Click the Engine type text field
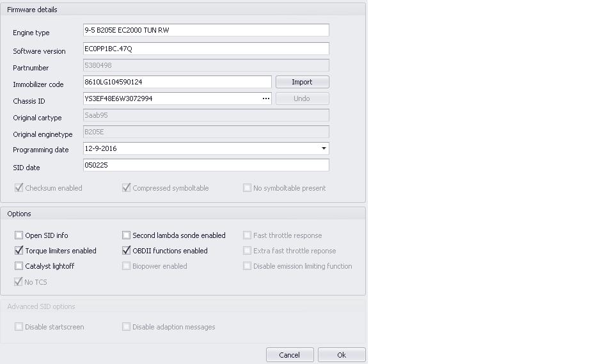The width and height of the screenshot is (614, 364). point(205,30)
